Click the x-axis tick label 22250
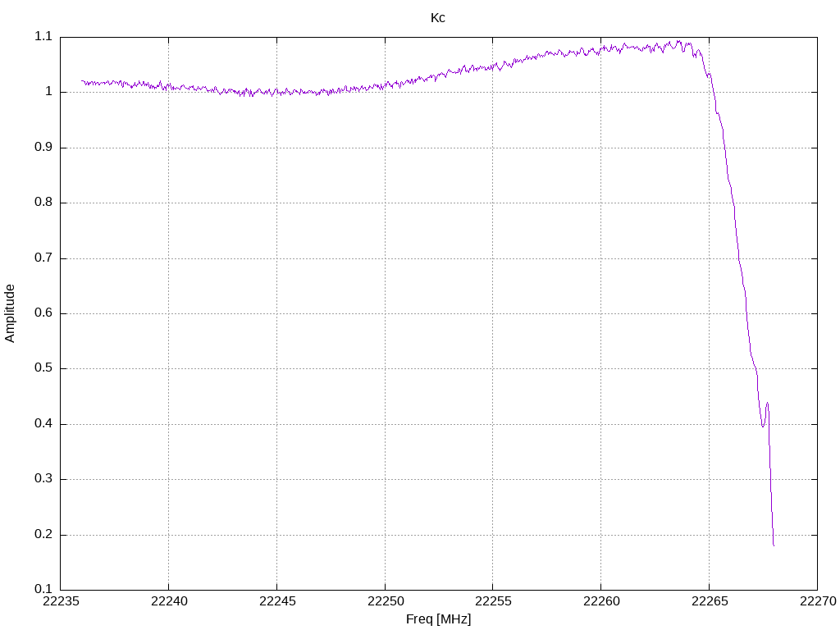This screenshot has width=840, height=630. tap(386, 601)
